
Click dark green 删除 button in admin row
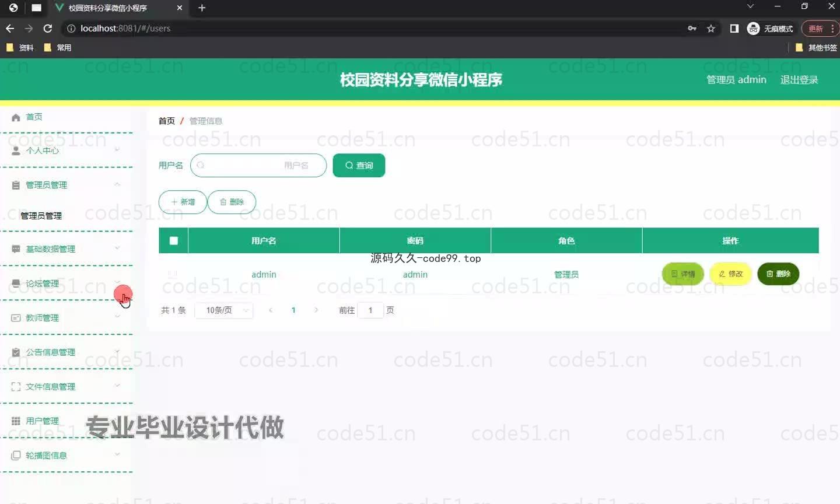click(778, 274)
